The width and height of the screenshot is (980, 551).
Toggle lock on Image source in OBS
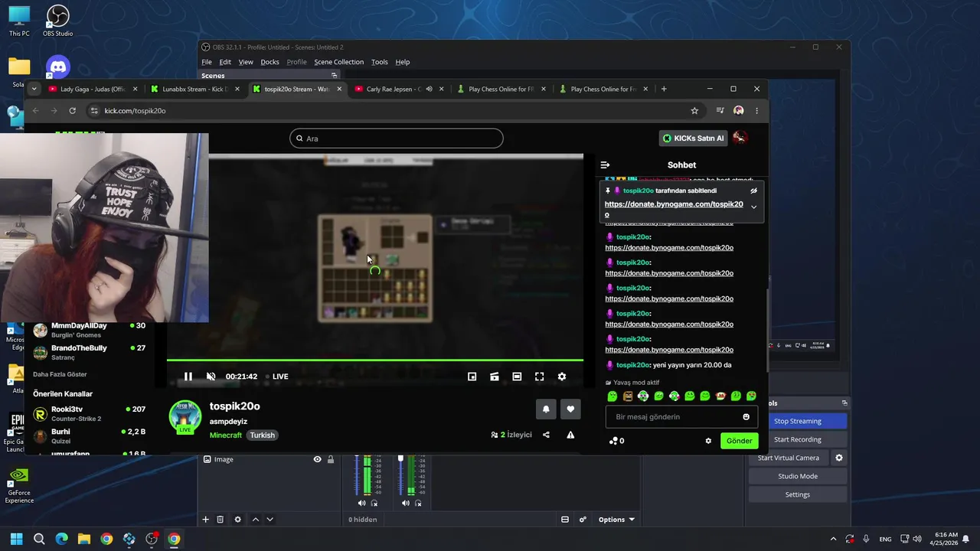coord(331,459)
